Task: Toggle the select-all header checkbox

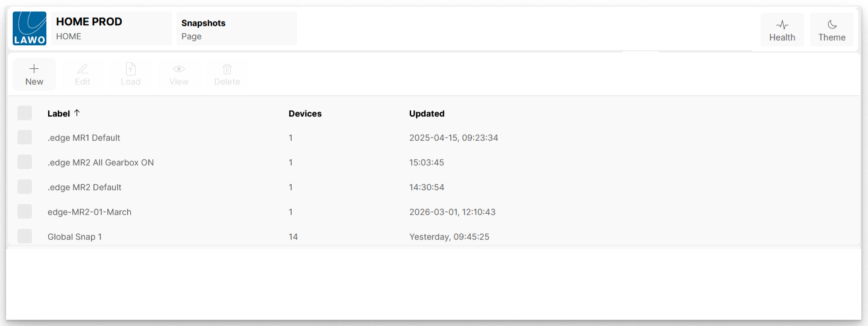Action: tap(25, 113)
